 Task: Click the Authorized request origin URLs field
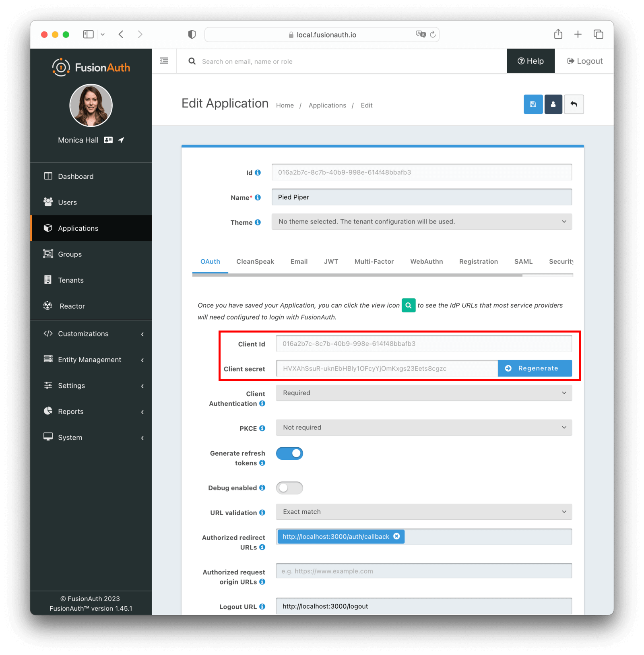pos(424,571)
